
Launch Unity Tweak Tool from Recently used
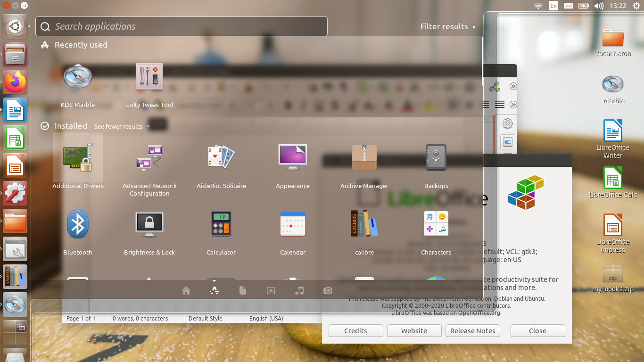(149, 85)
